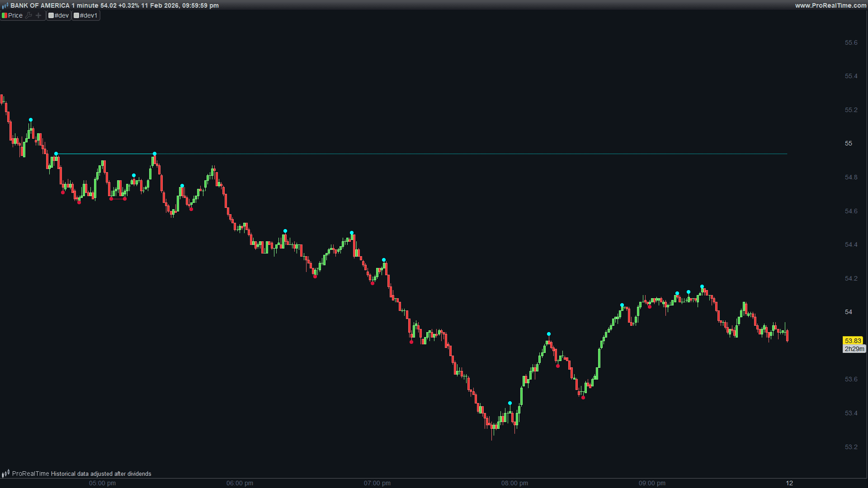Click the candlestick icon beside BANK OF AMERICA

pyautogui.click(x=5, y=6)
